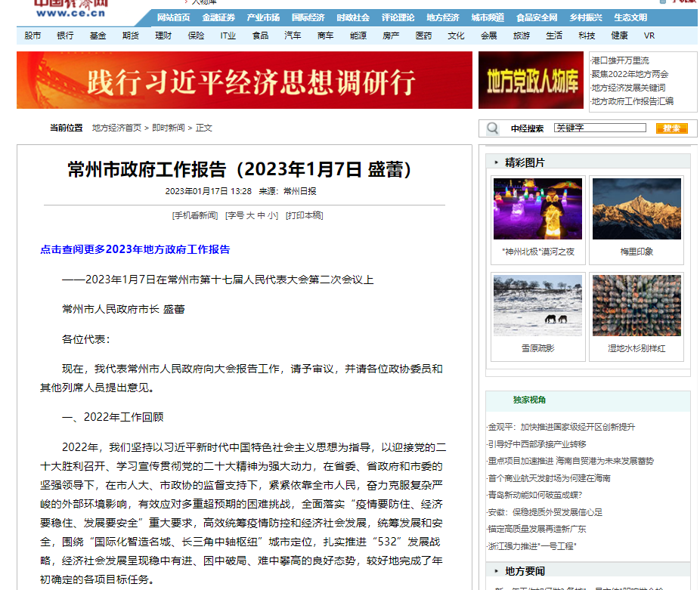Open the 青岛新动能如何破茧成蝶 article
700x590 pixels.
[534, 495]
